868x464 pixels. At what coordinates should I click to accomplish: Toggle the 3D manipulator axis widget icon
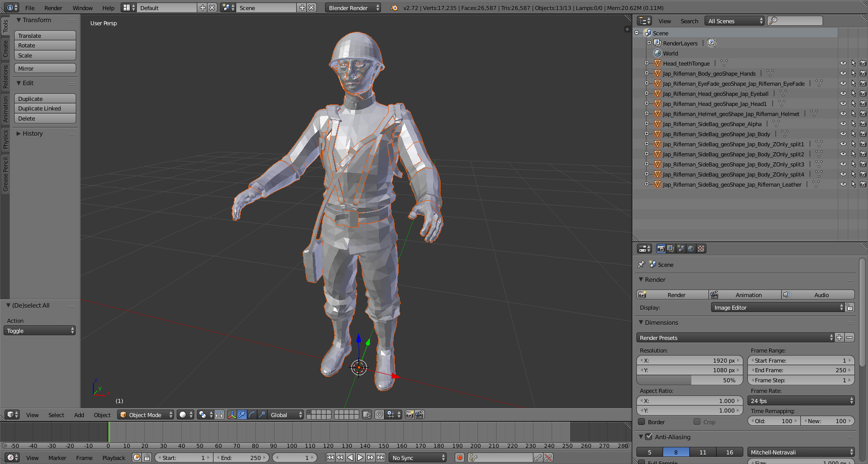click(232, 415)
